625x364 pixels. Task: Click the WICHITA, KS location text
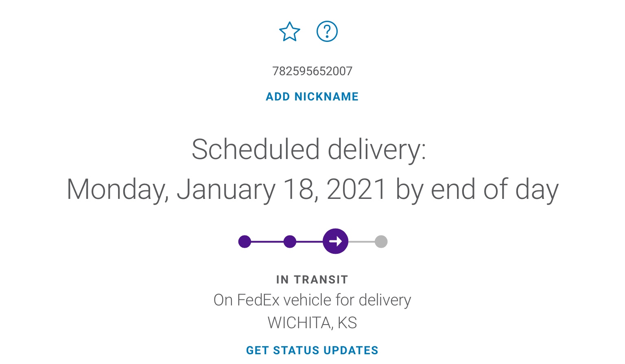(x=312, y=323)
